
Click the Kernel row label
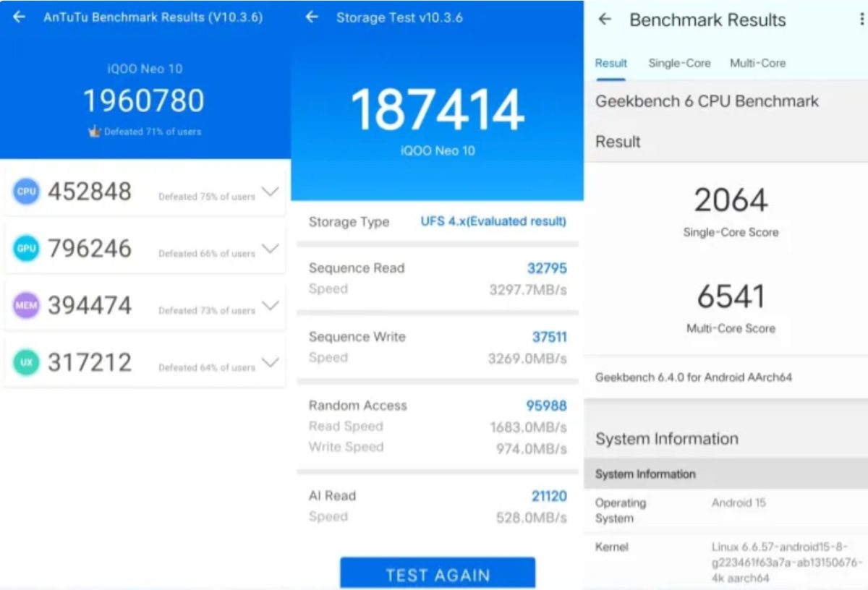(612, 547)
